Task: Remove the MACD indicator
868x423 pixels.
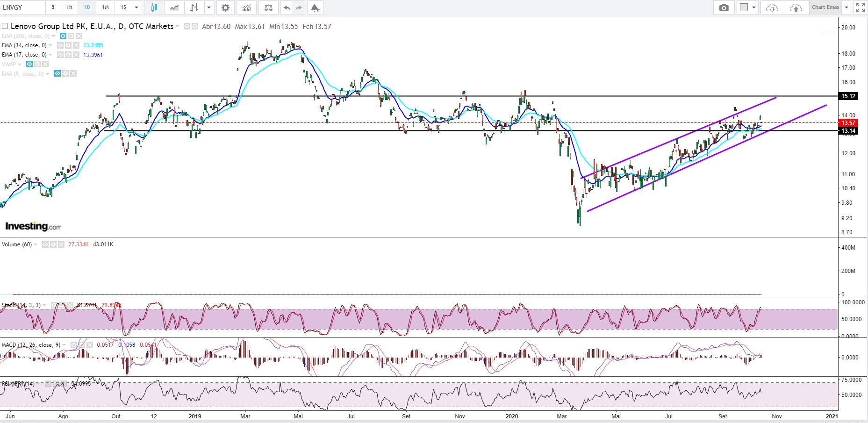Action: click(x=89, y=345)
